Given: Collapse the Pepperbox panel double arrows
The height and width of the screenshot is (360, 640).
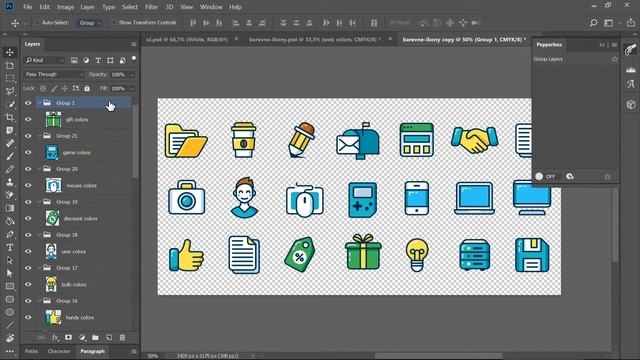Looking at the screenshot, I should (x=602, y=45).
